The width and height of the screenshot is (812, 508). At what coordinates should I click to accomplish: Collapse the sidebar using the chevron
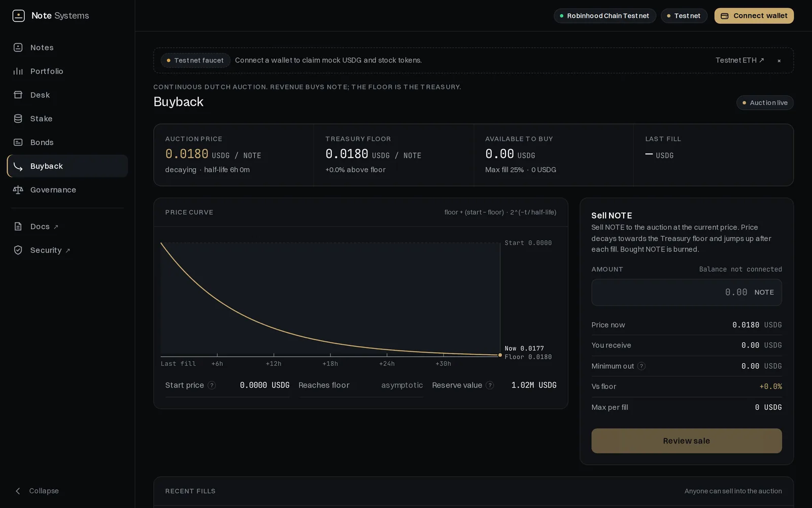click(18, 491)
